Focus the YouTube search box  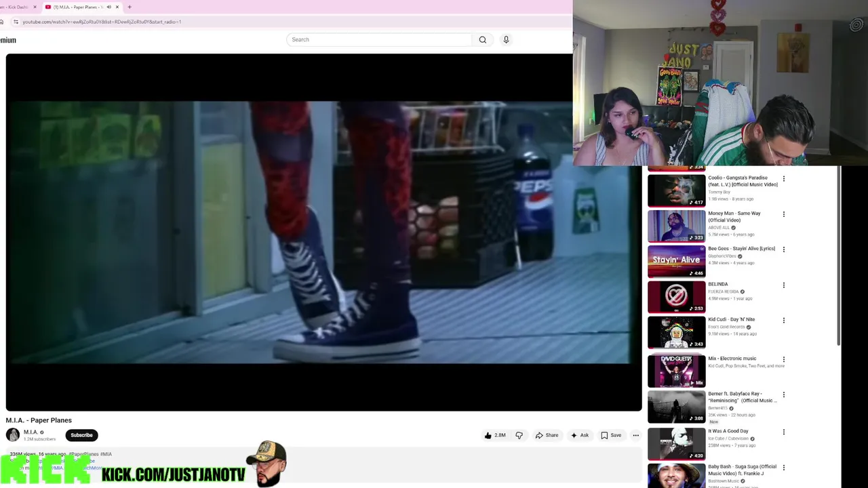click(x=378, y=39)
